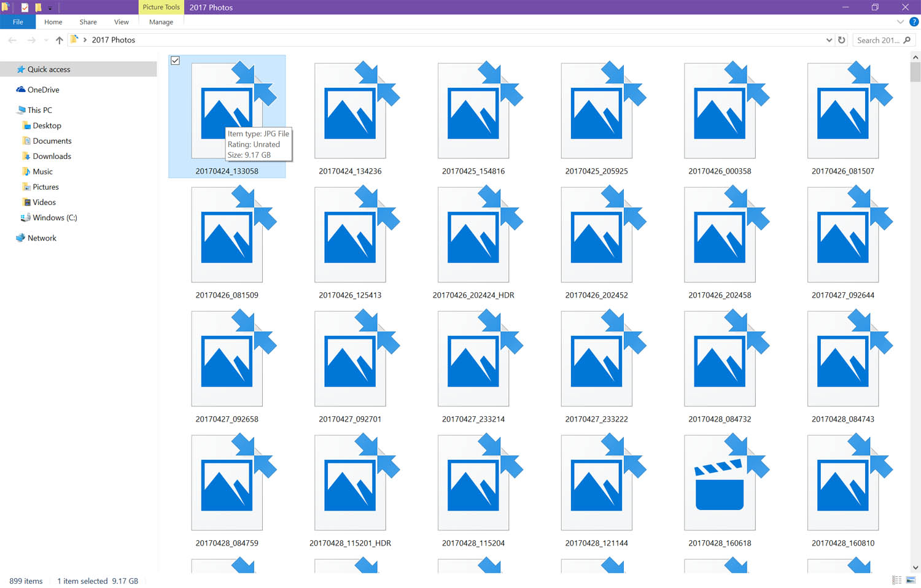Click the path chevron before 2017 Photos
Viewport: 921px width, 588px height.
point(85,40)
